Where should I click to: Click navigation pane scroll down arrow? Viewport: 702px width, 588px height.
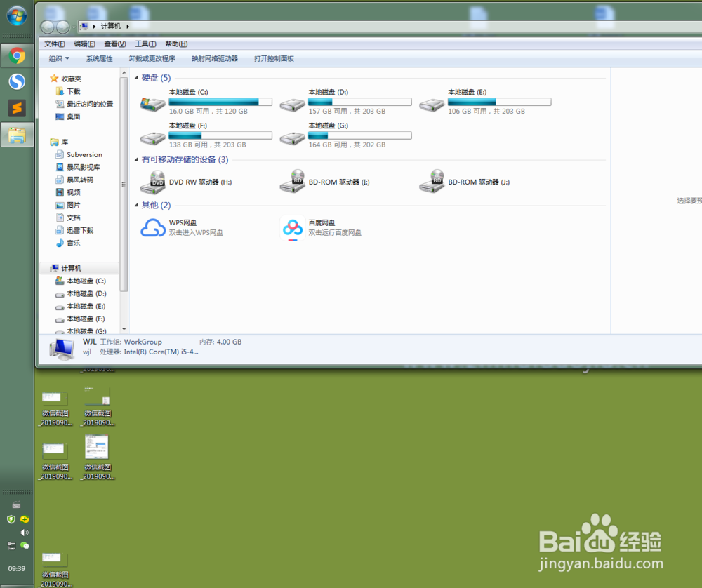click(x=124, y=329)
